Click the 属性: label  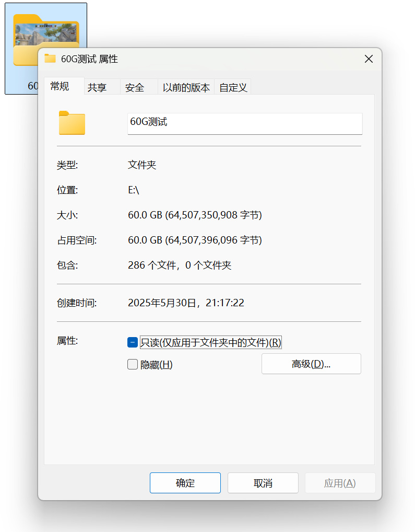(67, 341)
